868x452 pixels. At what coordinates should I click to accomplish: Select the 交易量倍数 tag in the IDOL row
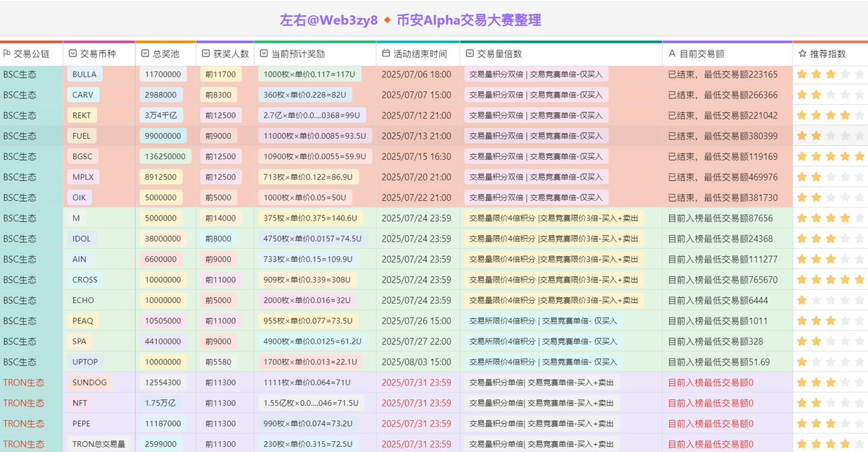[554, 239]
